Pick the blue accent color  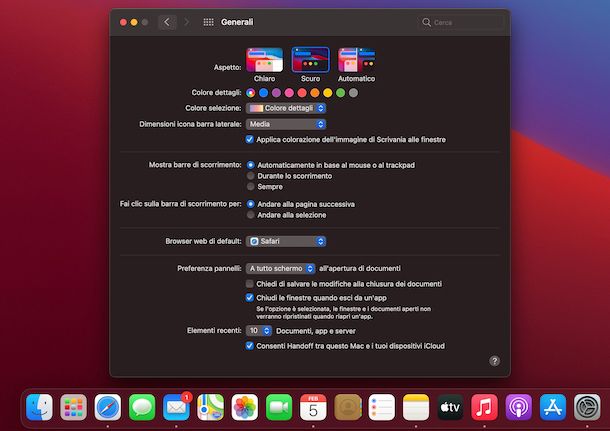click(264, 93)
